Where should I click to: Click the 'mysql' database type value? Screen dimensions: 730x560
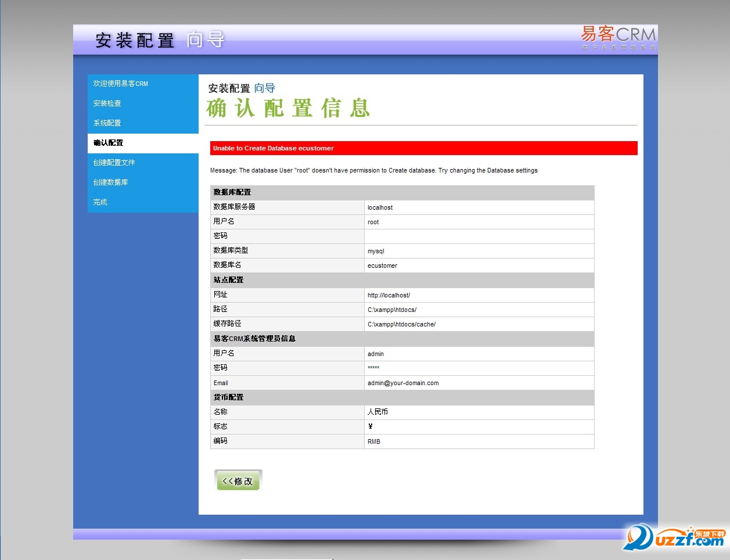click(376, 251)
